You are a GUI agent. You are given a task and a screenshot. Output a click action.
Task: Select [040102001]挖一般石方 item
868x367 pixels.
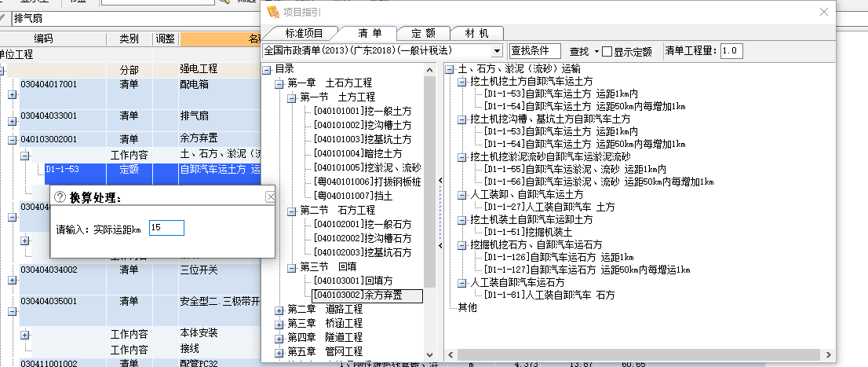pos(362,225)
